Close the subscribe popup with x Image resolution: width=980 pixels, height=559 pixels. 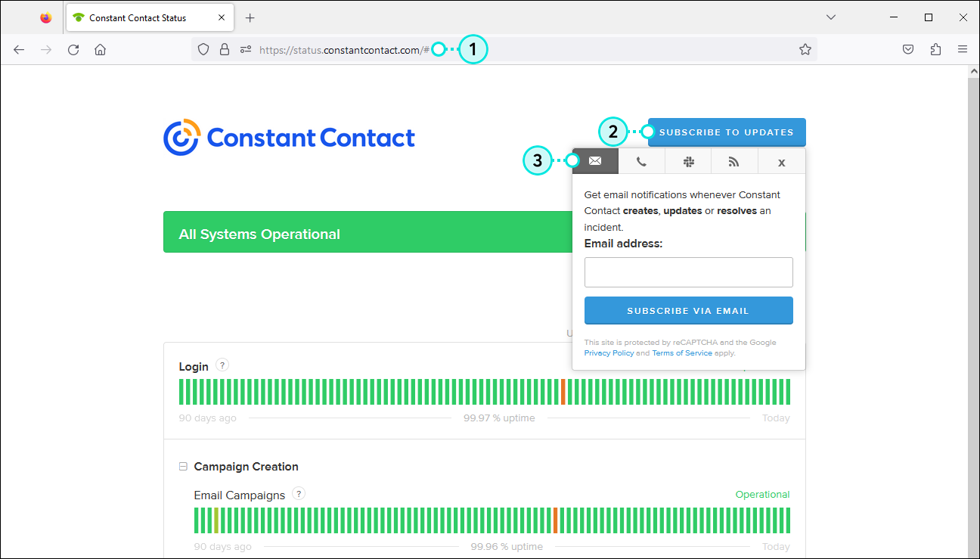pos(781,161)
